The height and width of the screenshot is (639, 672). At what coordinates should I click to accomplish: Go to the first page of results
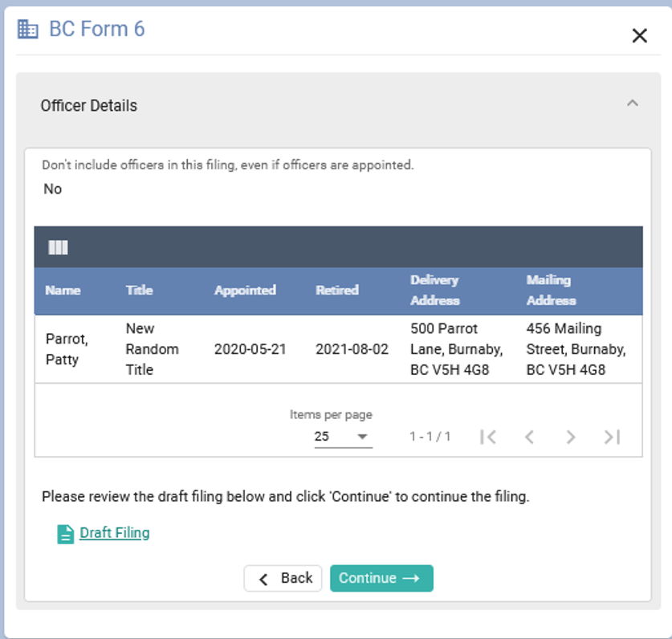pyautogui.click(x=487, y=437)
